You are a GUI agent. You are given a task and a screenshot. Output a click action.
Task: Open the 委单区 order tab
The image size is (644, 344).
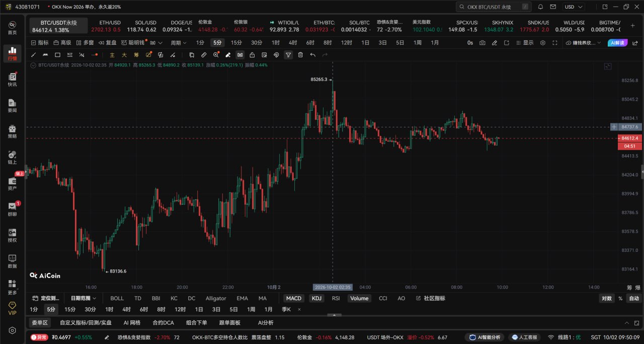point(39,323)
